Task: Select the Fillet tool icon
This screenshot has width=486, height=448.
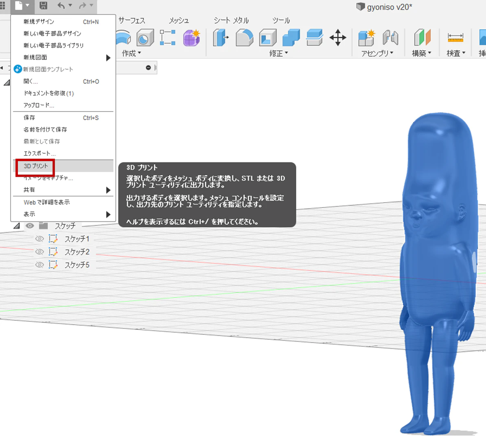Action: tap(244, 38)
